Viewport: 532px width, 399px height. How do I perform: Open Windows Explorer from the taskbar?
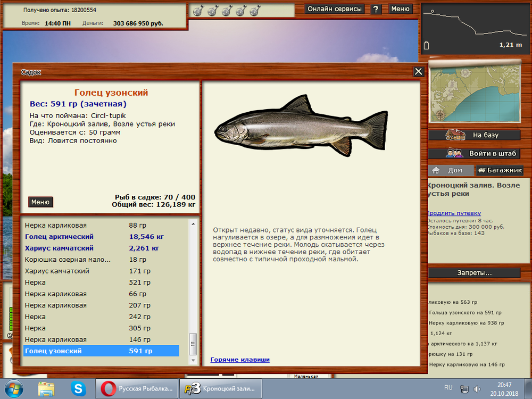(46, 389)
